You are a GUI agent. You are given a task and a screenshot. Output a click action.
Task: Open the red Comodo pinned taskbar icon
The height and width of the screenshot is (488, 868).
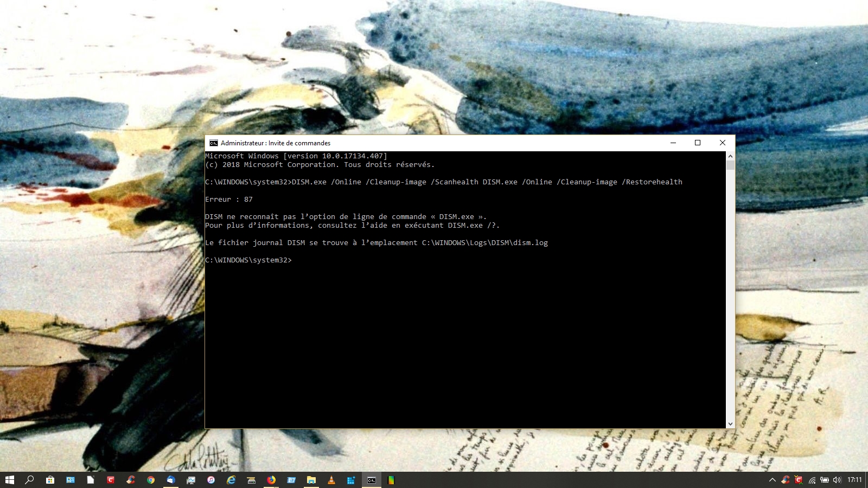111,480
